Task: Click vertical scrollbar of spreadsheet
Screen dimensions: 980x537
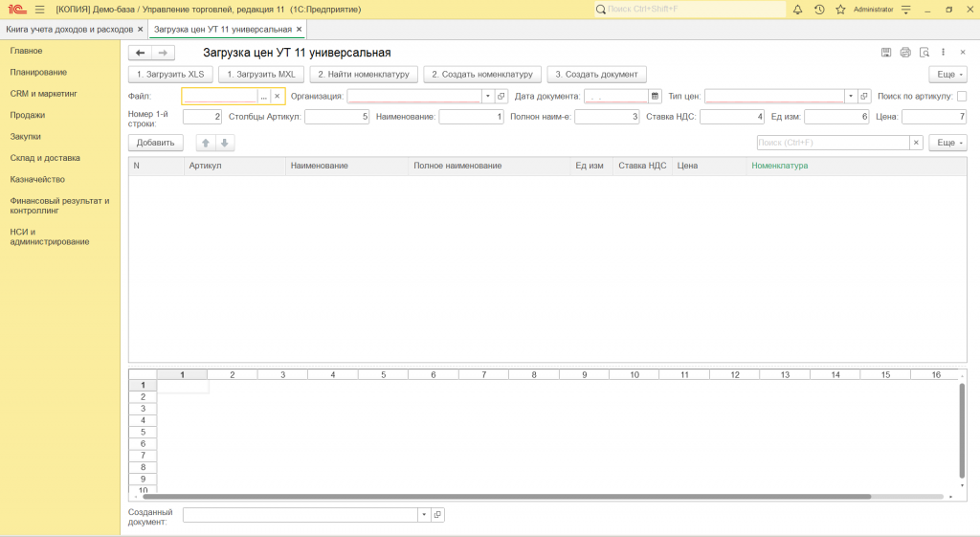Action: coord(962,430)
